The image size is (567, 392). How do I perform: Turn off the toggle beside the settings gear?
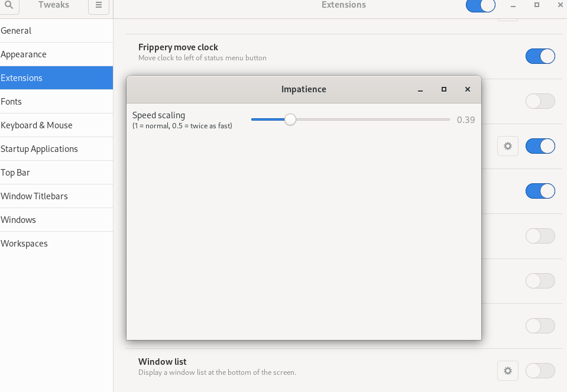tap(540, 146)
